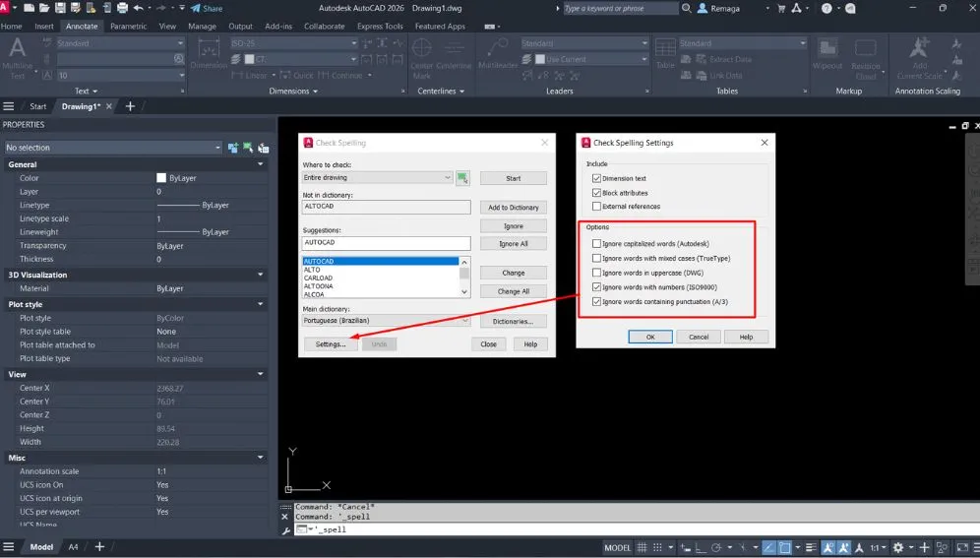Switch to the Start file tab
Viewport: 980px width, 558px height.
[x=38, y=106]
